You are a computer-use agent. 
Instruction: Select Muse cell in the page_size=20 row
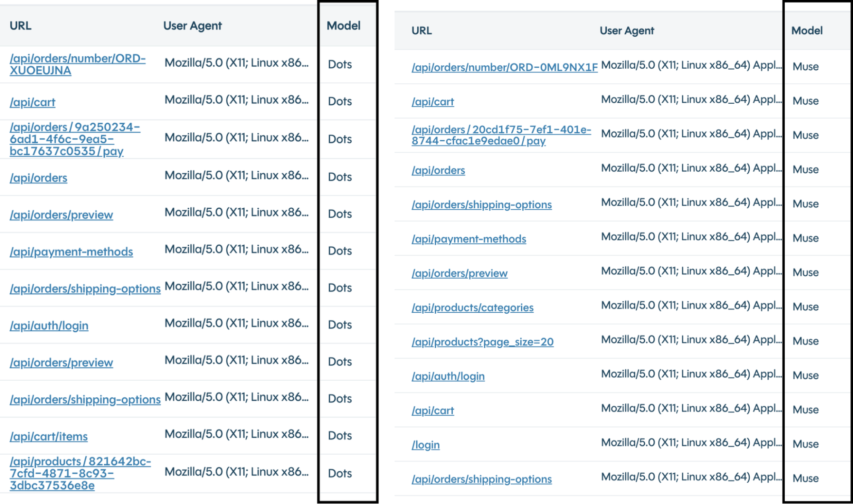[806, 341]
